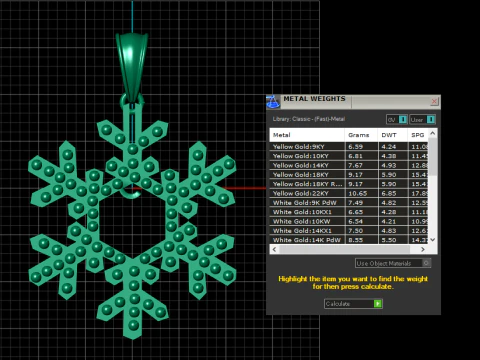Select the Yellow Gold:22KY row
The height and width of the screenshot is (360, 480).
[x=349, y=193]
